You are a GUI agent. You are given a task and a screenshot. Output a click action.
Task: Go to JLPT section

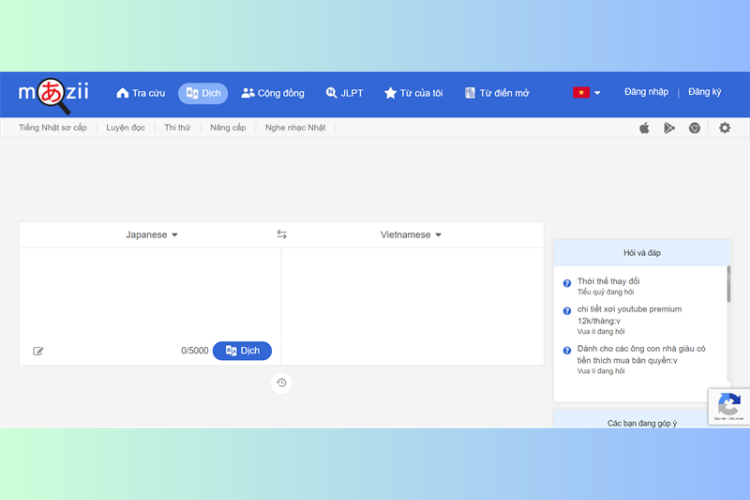point(344,93)
